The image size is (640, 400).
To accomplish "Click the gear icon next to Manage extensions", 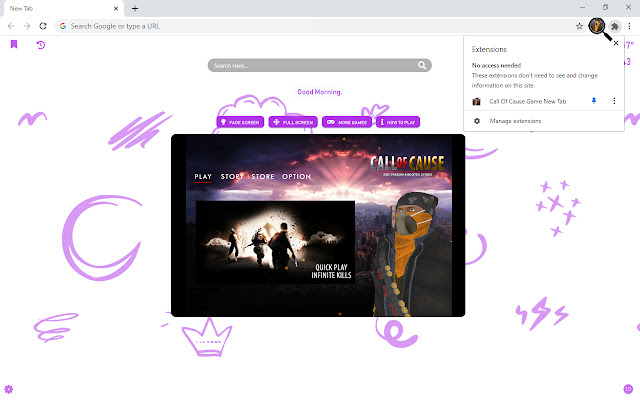I will 477,121.
